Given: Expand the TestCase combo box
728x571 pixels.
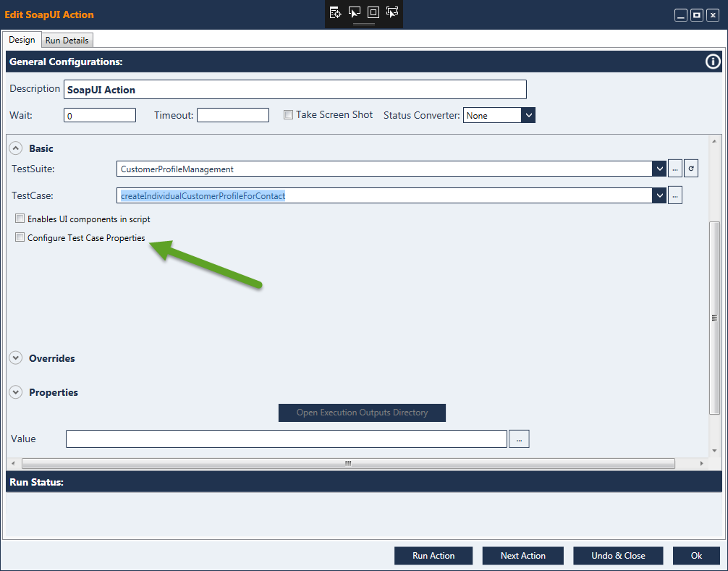Looking at the screenshot, I should [x=659, y=195].
